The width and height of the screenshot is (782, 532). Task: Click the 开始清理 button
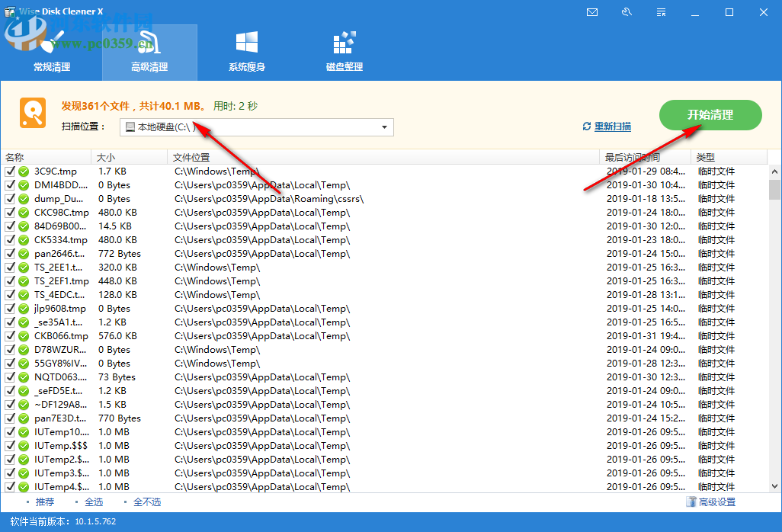[x=710, y=115]
